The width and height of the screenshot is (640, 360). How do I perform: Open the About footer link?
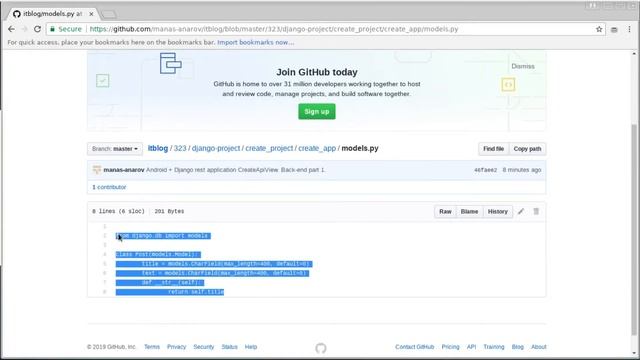538,347
